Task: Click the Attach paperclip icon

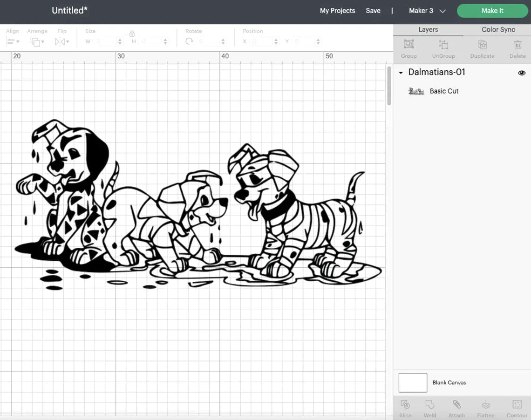Action: pos(456,404)
